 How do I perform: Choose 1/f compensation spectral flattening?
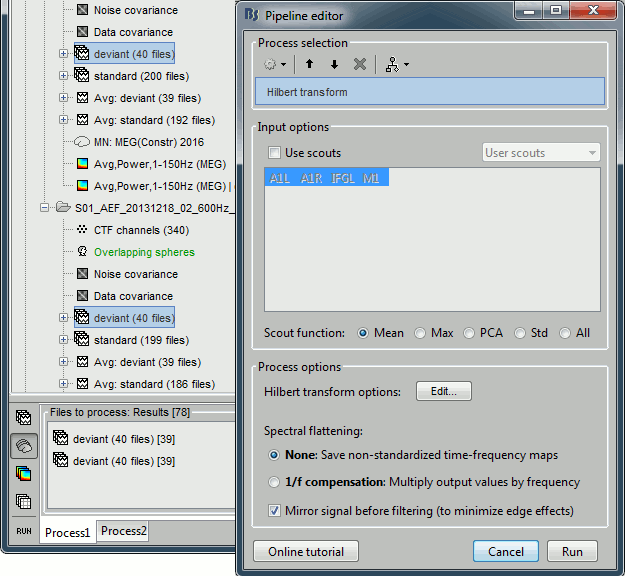[274, 482]
